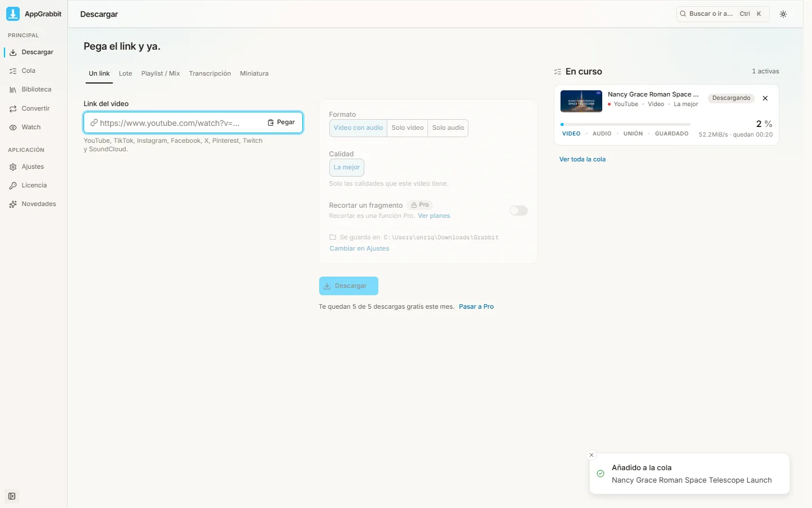Switch to the Un link tab

[x=99, y=74]
